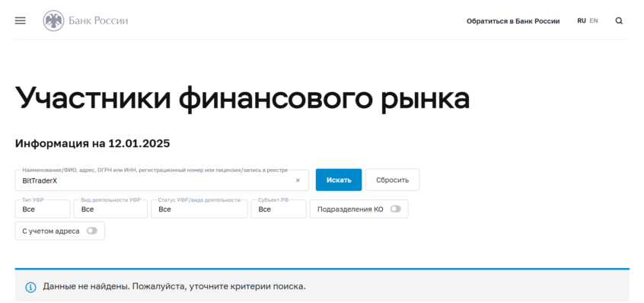Click the Участники финансового рынка heading
This screenshot has width=644, height=303.
(242, 98)
